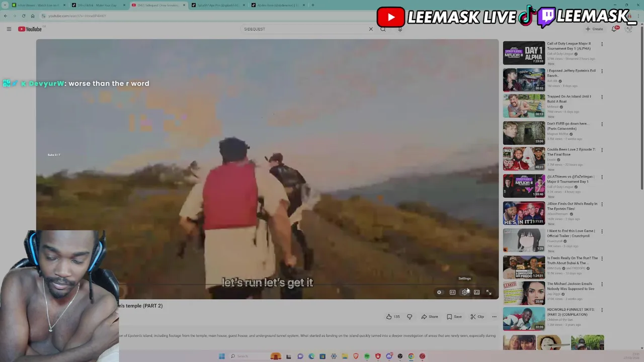Open options for Paris Catacombs video
Image resolution: width=644 pixels, height=362 pixels.
[602, 124]
